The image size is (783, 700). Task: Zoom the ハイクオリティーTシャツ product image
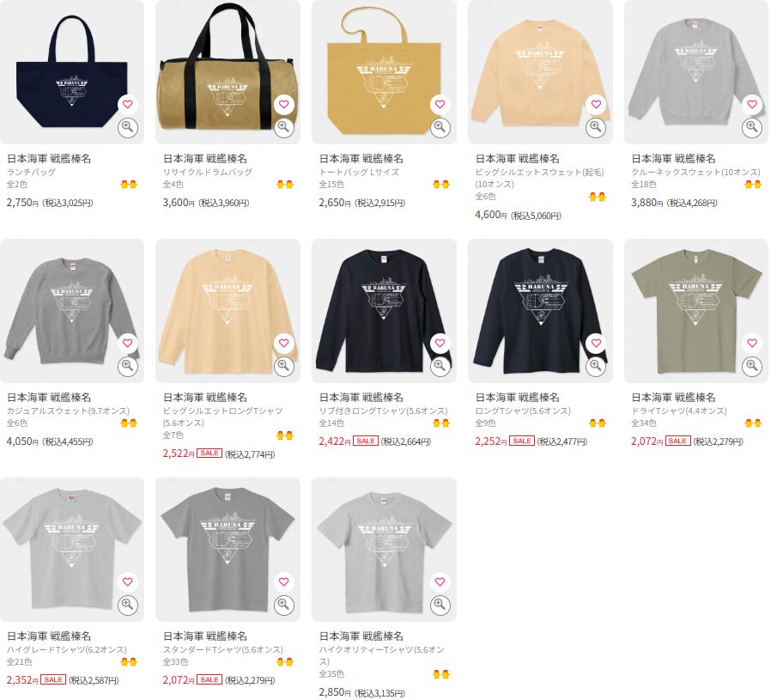point(440,605)
